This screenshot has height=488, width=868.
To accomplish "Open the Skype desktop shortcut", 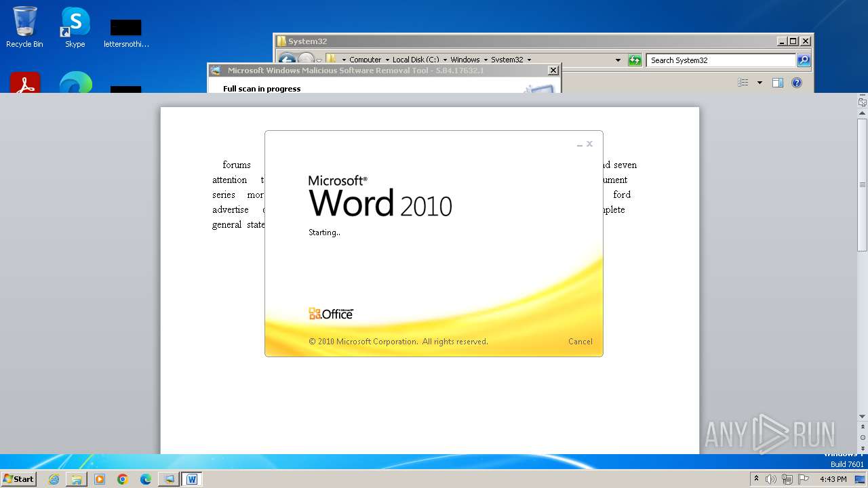I will pos(75,27).
